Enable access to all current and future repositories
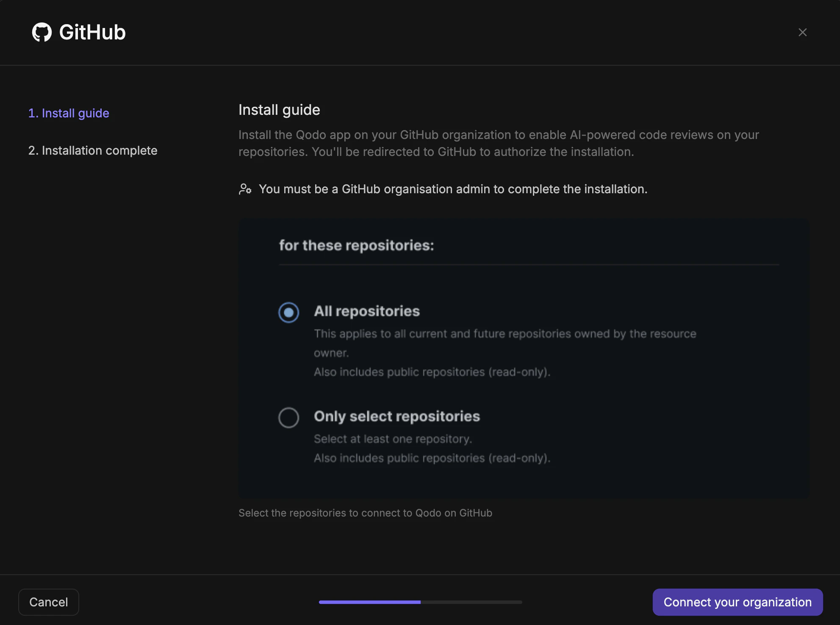Image resolution: width=840 pixels, height=625 pixels. click(x=288, y=313)
